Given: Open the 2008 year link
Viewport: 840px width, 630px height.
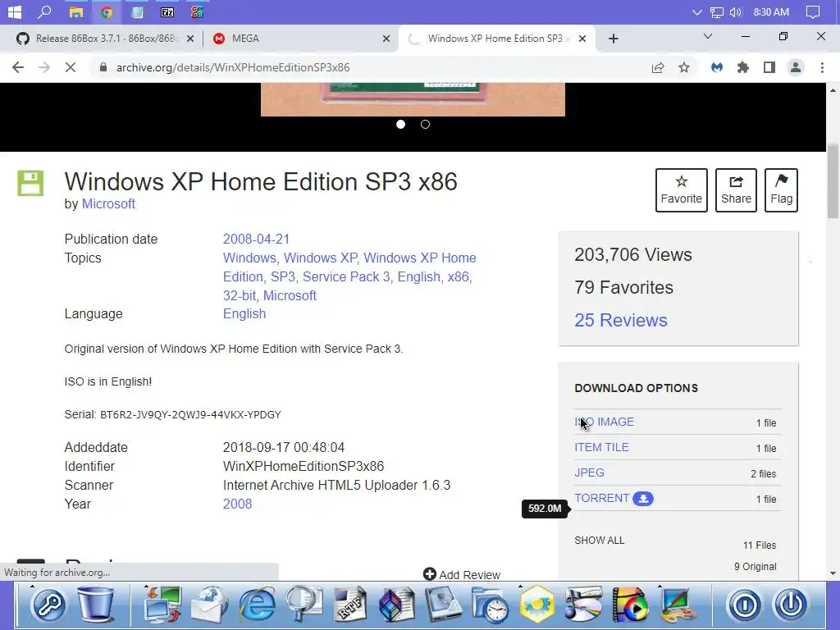Looking at the screenshot, I should [x=237, y=504].
